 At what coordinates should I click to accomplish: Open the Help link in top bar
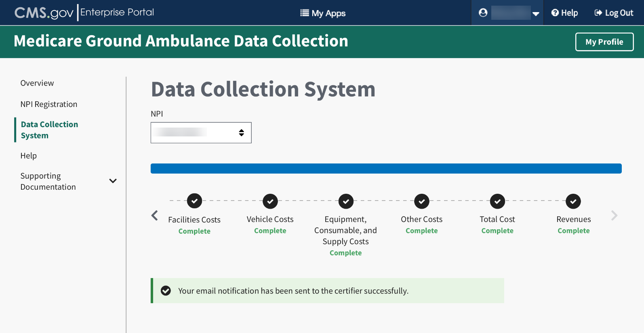point(565,13)
